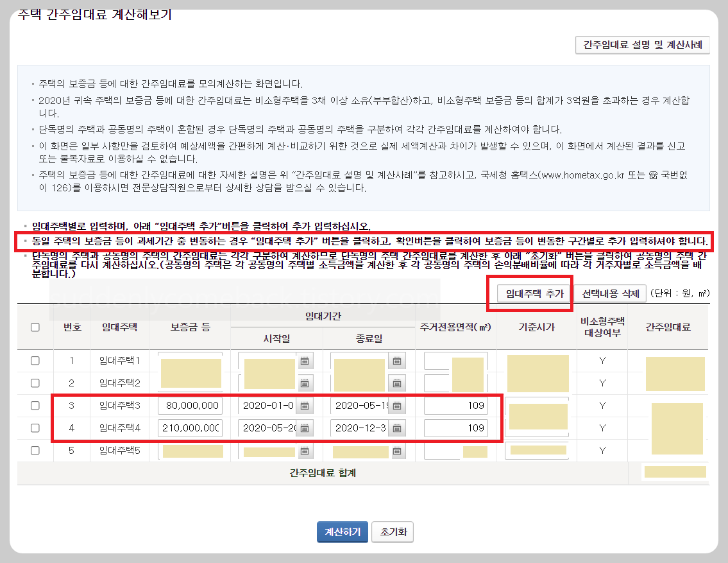This screenshot has width=728, height=563.
Task: Toggle the select-all checkbox in table header
Action: point(37,326)
